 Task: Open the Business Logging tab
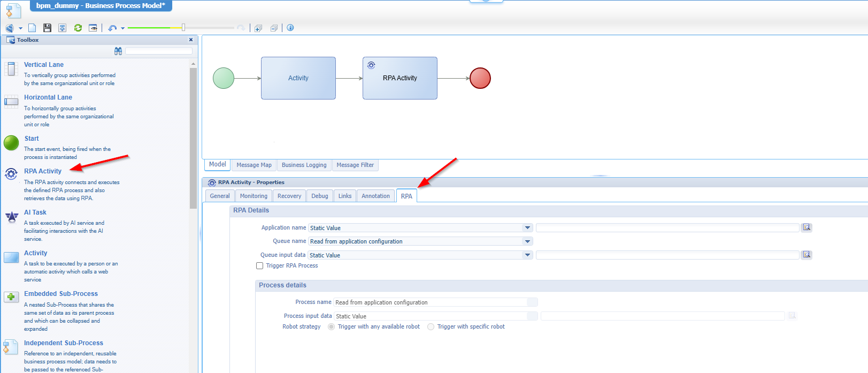coord(304,165)
